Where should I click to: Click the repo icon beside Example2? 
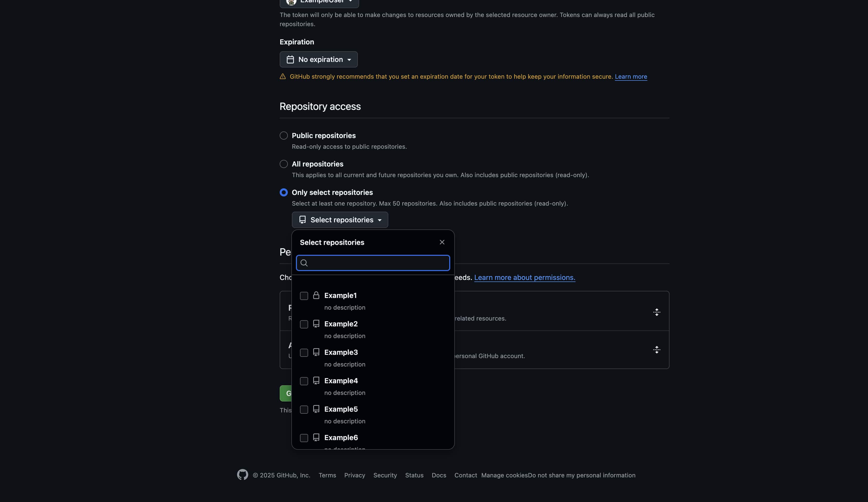(316, 324)
